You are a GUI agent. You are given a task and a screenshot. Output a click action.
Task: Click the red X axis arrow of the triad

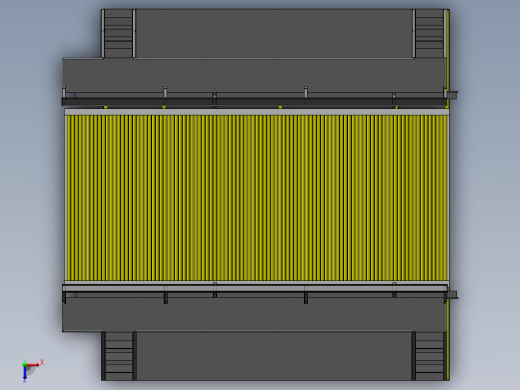[x=33, y=365]
